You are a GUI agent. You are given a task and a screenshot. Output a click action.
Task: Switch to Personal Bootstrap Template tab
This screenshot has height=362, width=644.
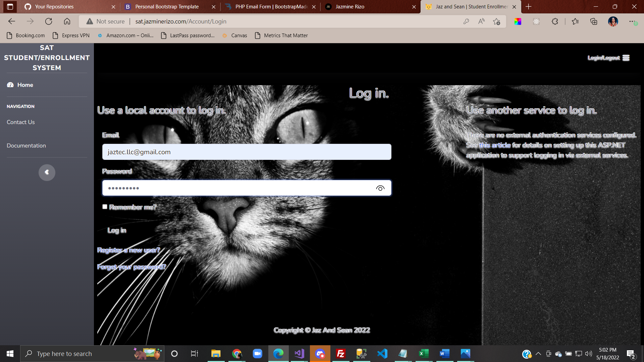[167, 7]
